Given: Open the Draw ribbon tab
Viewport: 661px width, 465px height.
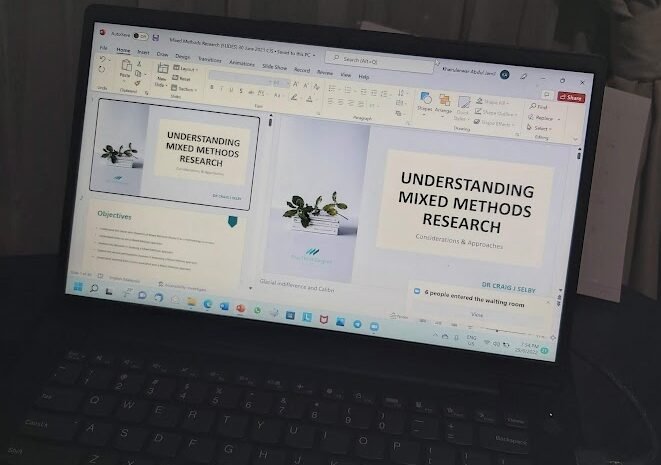Looking at the screenshot, I should coord(162,54).
